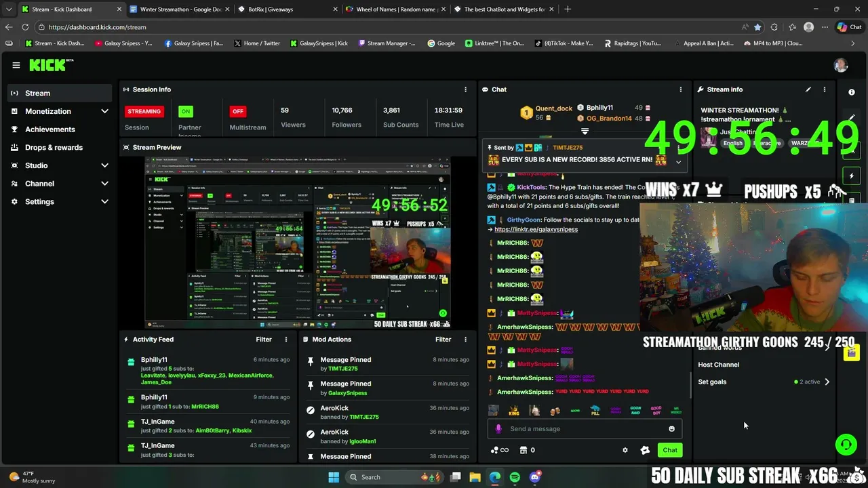Expand the pinned message chevron
The width and height of the screenshot is (868, 488).
pos(678,162)
